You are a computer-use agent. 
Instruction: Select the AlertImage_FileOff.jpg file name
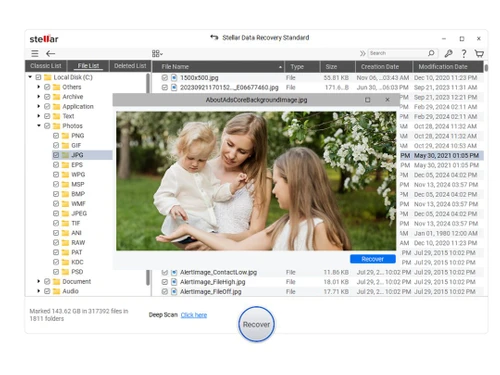pyautogui.click(x=211, y=292)
